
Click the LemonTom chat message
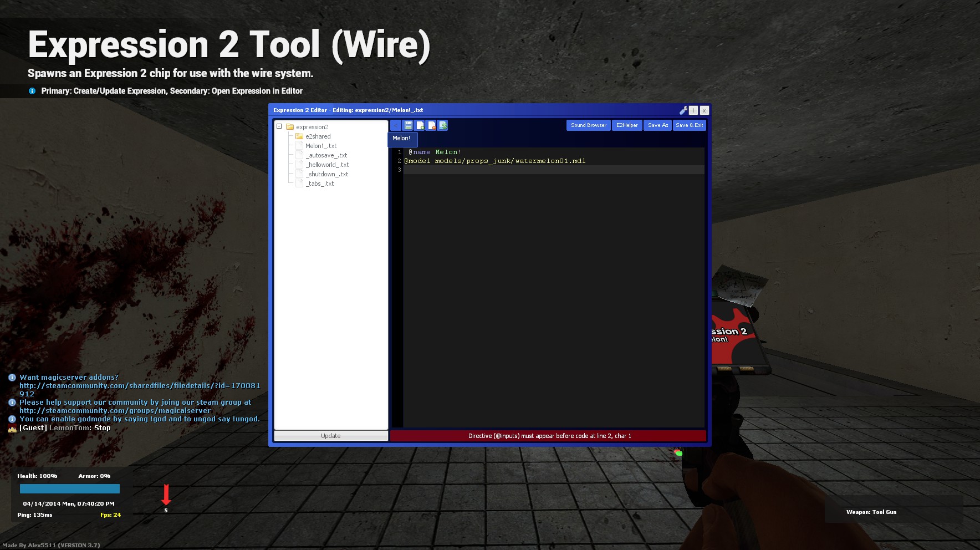pos(65,428)
